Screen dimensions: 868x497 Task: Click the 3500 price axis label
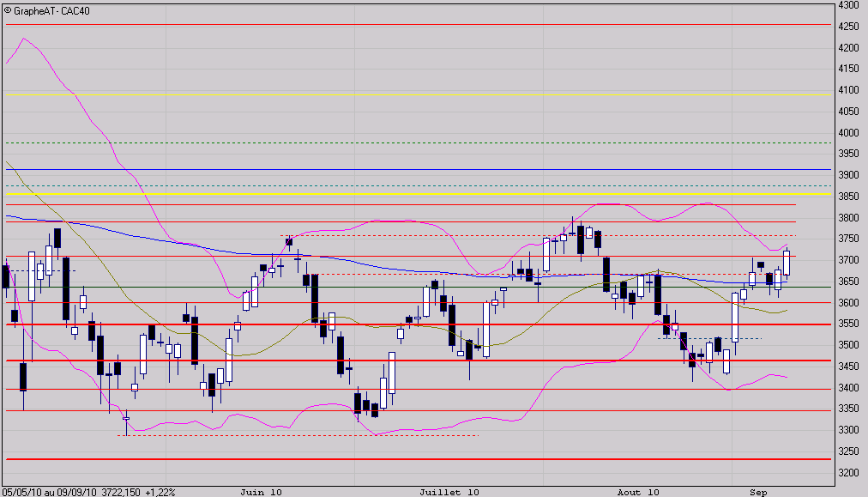click(x=848, y=345)
